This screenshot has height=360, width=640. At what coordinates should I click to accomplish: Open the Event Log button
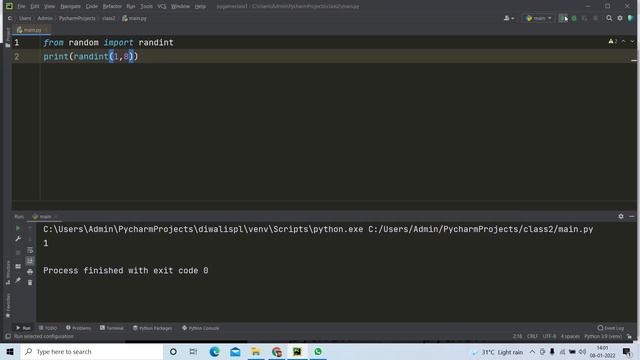(x=611, y=328)
